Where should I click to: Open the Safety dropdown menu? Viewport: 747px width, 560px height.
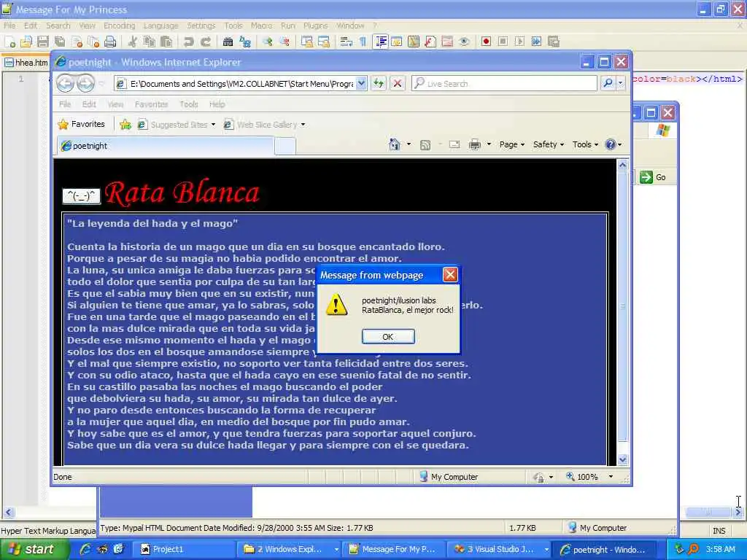click(x=549, y=144)
